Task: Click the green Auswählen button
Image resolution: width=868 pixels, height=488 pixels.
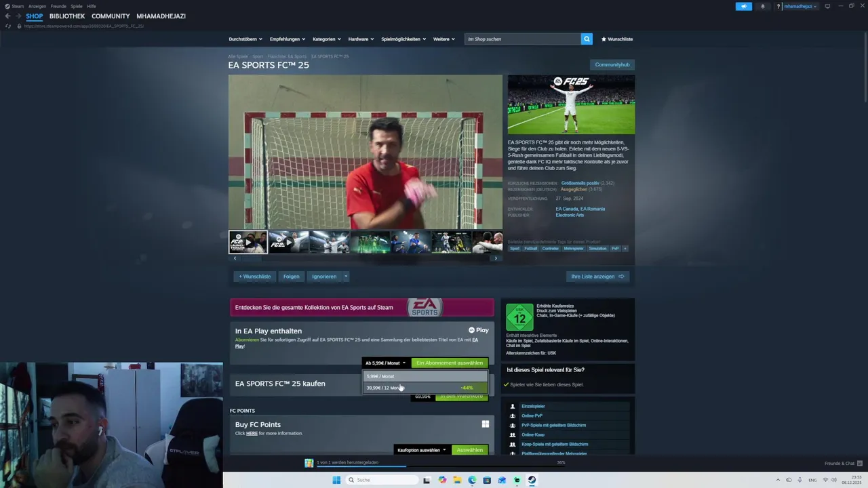Action: click(470, 450)
